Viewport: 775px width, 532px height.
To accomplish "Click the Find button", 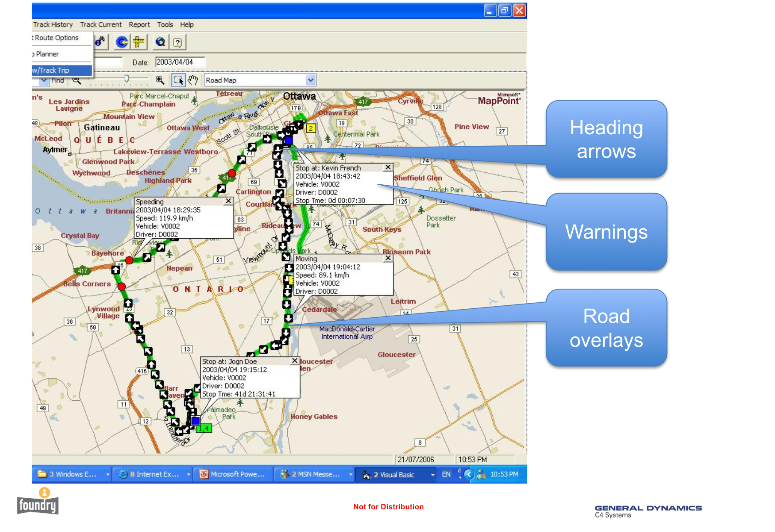I will click(x=58, y=80).
